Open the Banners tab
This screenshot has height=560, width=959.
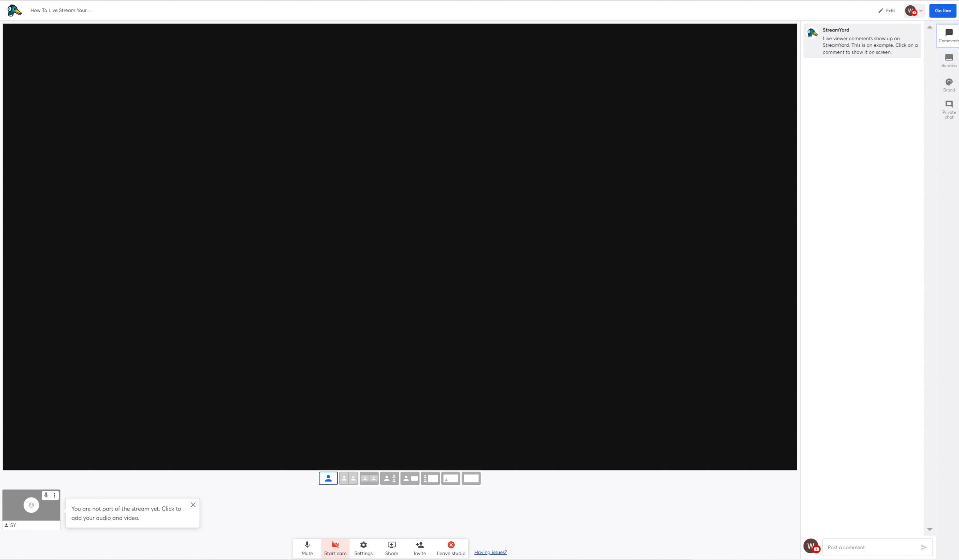click(949, 60)
